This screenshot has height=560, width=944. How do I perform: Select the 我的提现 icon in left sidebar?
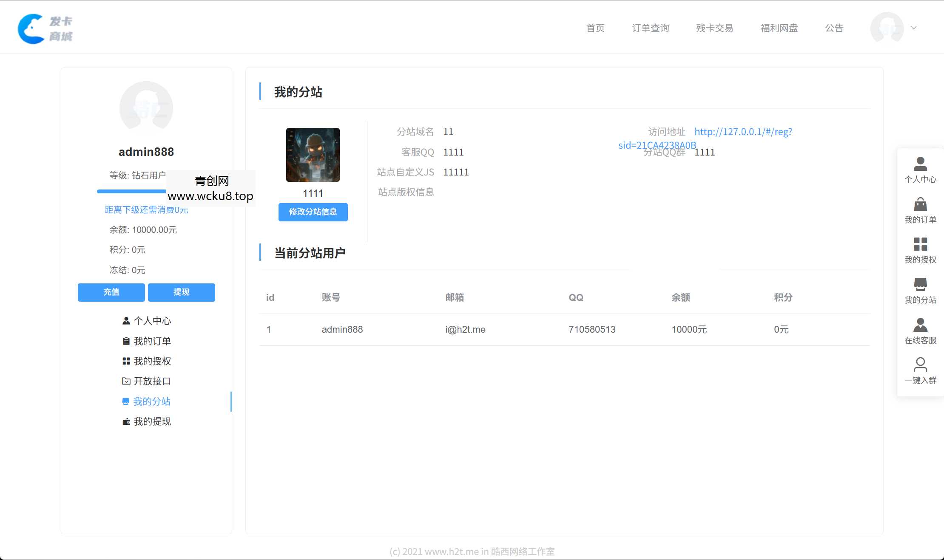click(125, 421)
